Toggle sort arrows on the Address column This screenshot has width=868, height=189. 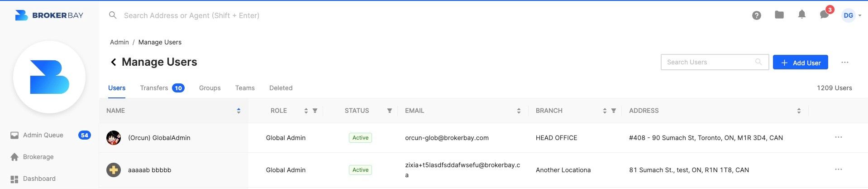pyautogui.click(x=799, y=111)
